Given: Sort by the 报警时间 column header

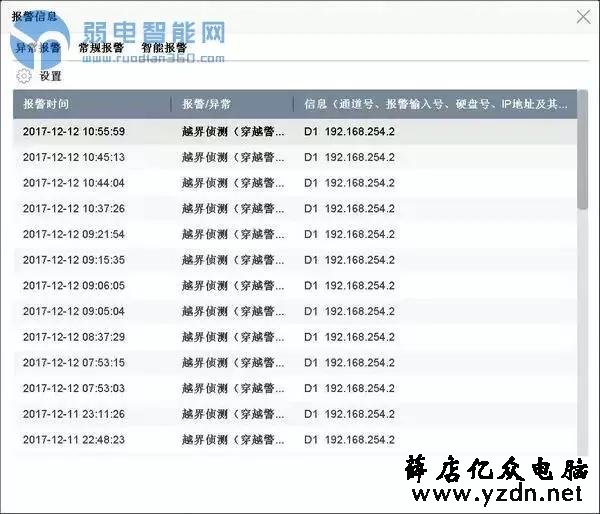Looking at the screenshot, I should pyautogui.click(x=92, y=104).
